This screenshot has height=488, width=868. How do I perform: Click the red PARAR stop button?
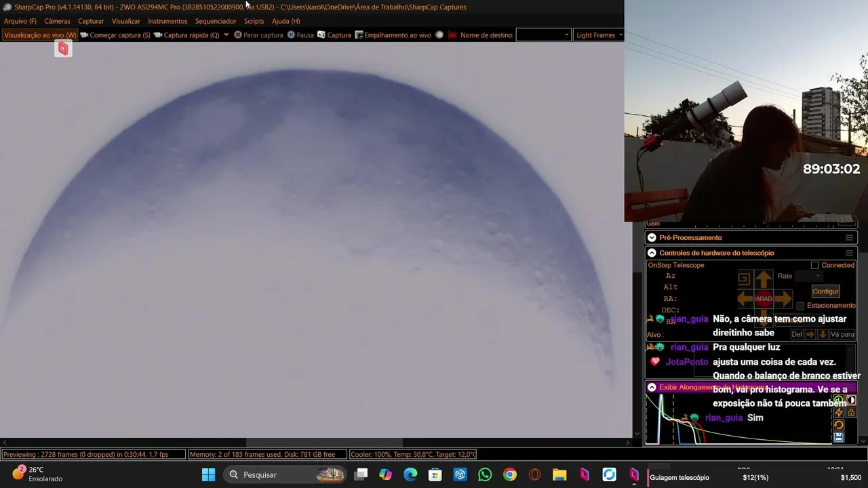coord(764,298)
